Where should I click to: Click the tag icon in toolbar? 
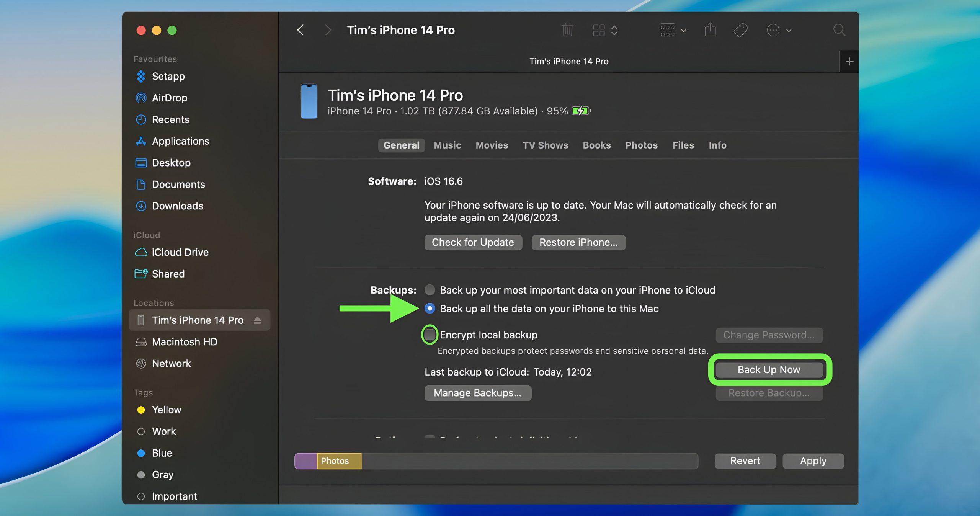pyautogui.click(x=740, y=30)
